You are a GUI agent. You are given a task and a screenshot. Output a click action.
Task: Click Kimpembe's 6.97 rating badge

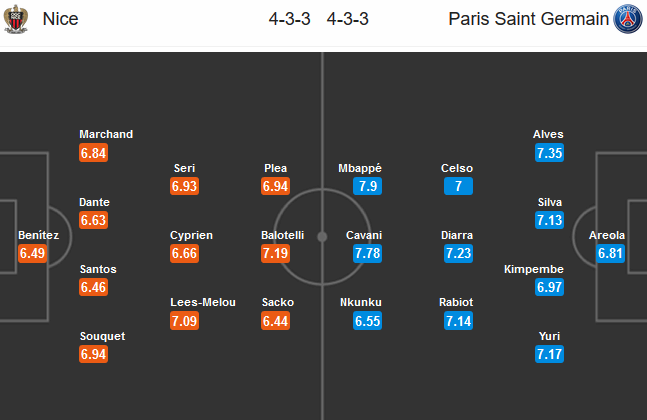pyautogui.click(x=549, y=288)
